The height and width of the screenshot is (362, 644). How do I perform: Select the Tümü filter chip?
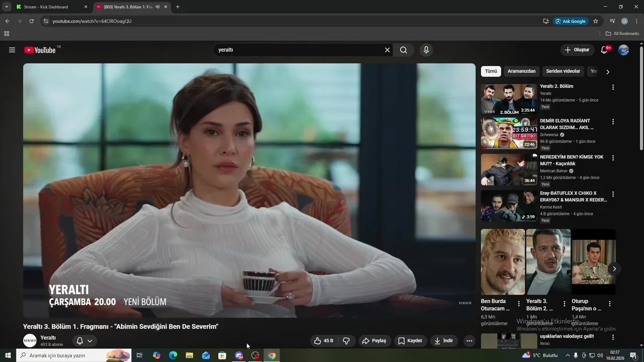491,71
